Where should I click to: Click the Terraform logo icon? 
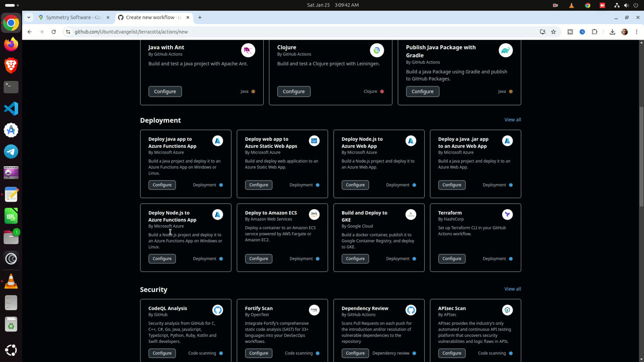507,215
